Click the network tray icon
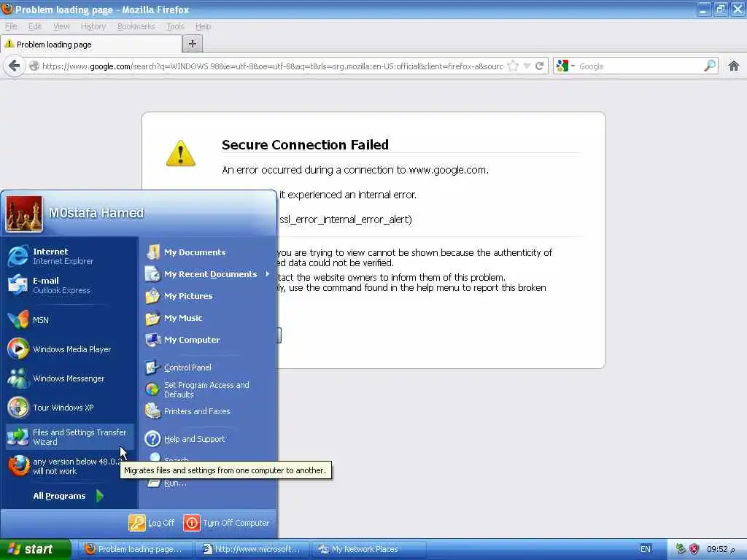747x560 pixels. [x=681, y=549]
